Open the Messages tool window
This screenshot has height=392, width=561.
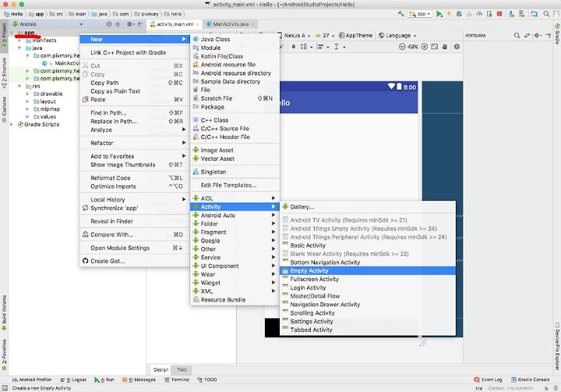click(139, 380)
